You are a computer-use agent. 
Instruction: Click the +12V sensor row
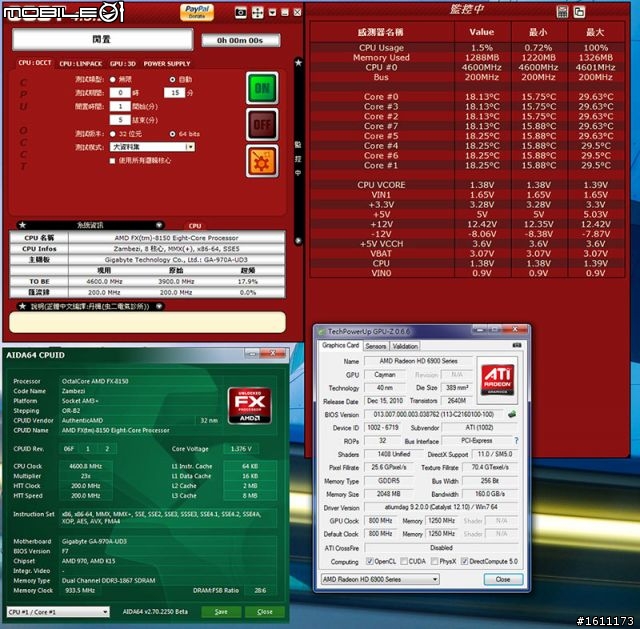(x=467, y=224)
